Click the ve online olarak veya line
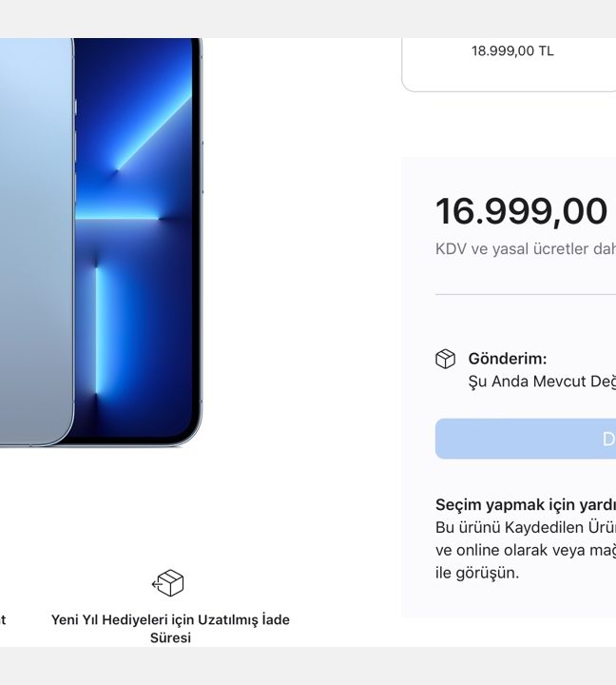Image resolution: width=616 pixels, height=685 pixels. [x=526, y=550]
